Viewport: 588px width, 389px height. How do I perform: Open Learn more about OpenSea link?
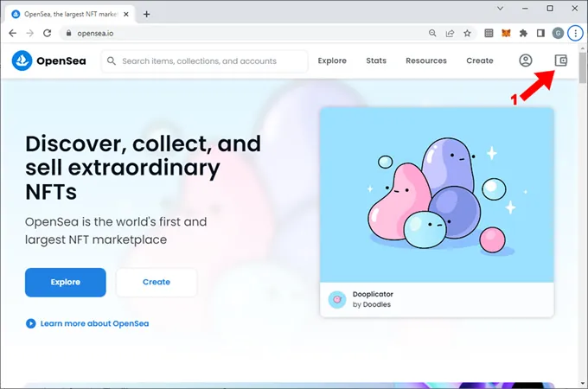(x=94, y=323)
